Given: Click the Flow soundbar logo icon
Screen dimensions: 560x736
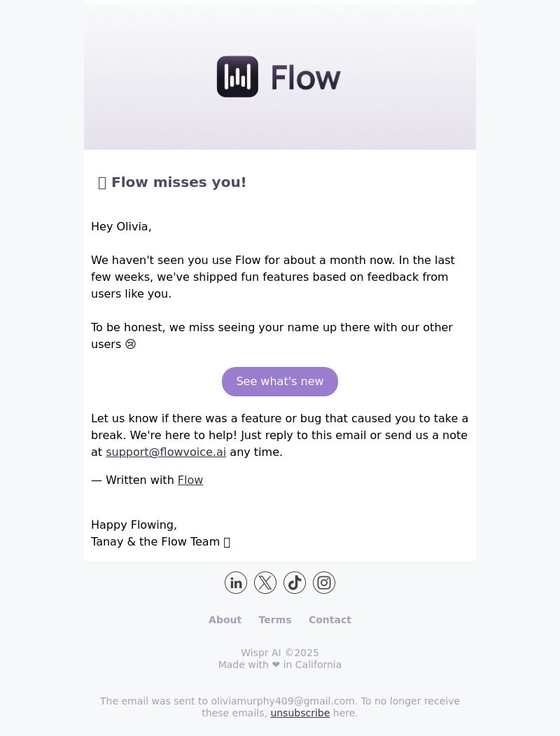Looking at the screenshot, I should [x=237, y=76].
